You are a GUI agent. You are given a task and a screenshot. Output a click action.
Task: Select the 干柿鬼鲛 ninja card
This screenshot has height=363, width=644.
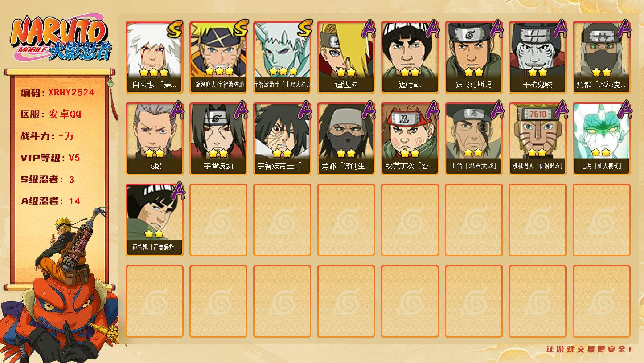pos(538,57)
